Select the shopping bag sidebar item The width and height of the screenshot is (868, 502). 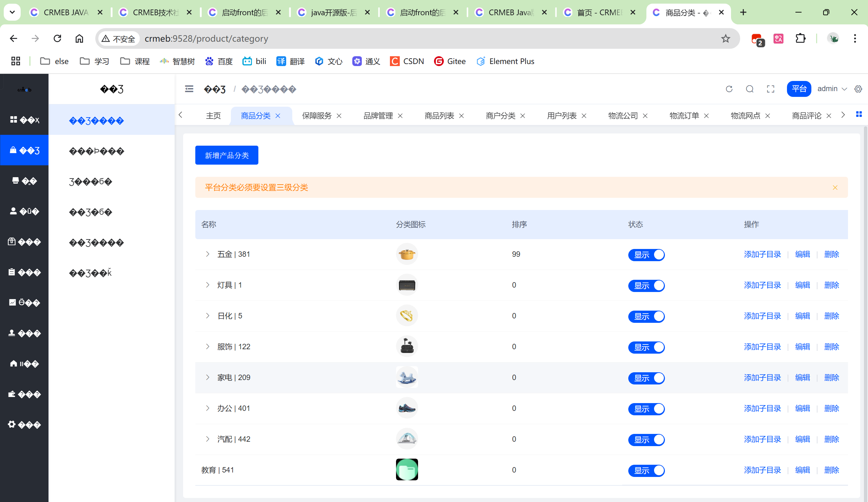coord(24,150)
